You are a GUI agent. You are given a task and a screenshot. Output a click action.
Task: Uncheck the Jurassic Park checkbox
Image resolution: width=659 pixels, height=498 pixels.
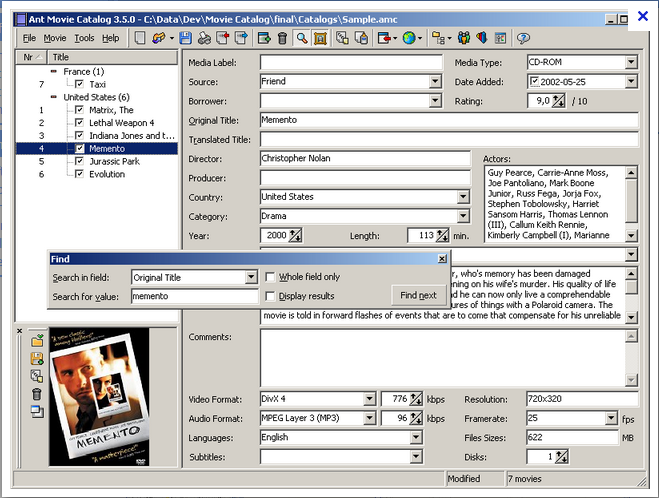coord(79,161)
